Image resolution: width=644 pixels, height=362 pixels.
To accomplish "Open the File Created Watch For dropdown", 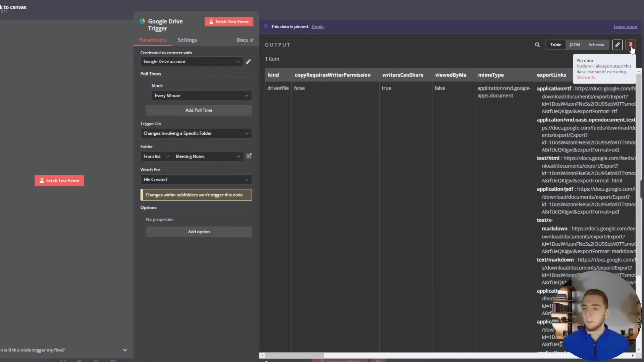I will coord(196,180).
